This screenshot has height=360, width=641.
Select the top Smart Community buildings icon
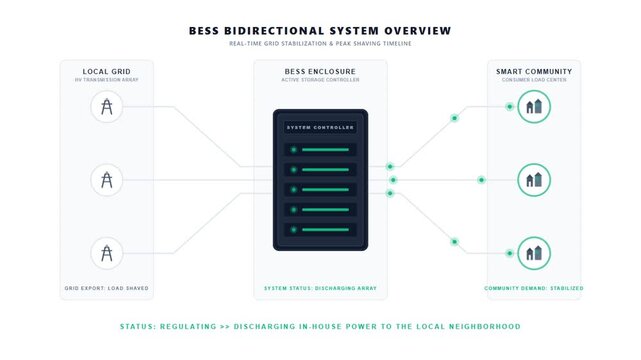(534, 107)
